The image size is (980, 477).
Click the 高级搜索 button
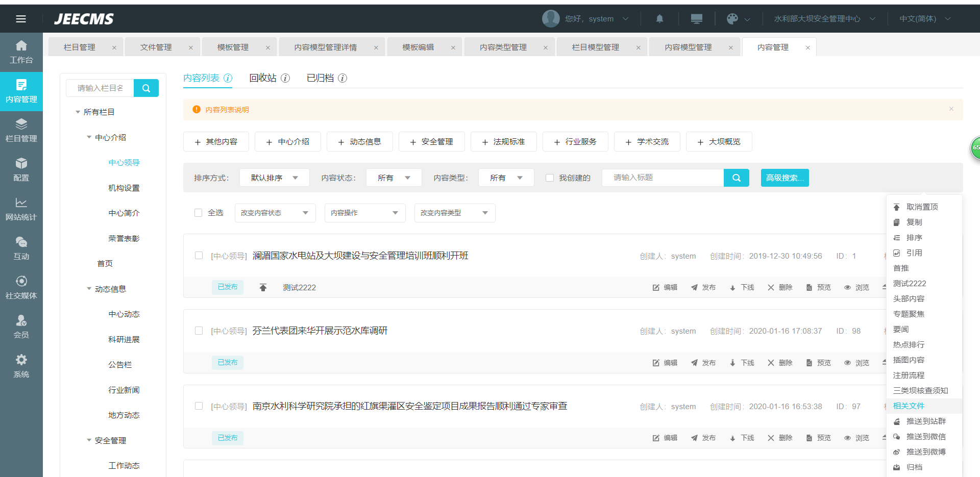click(785, 178)
